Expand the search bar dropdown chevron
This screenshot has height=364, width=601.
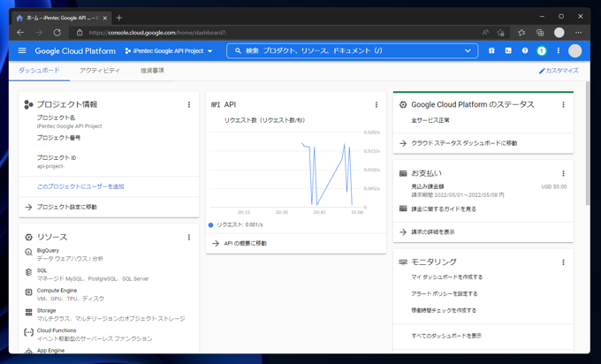pos(468,50)
